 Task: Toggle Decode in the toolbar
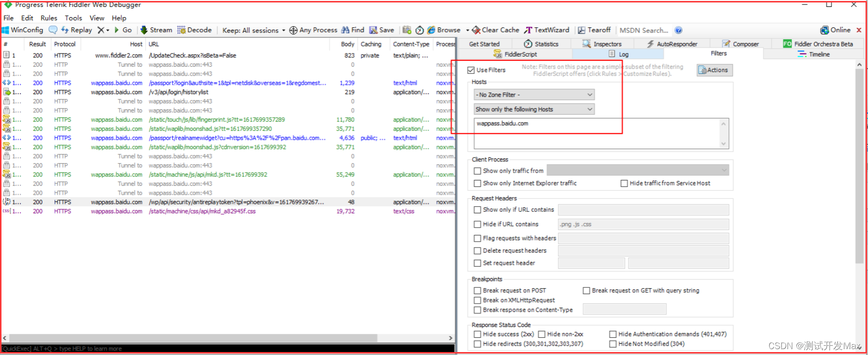(x=194, y=30)
